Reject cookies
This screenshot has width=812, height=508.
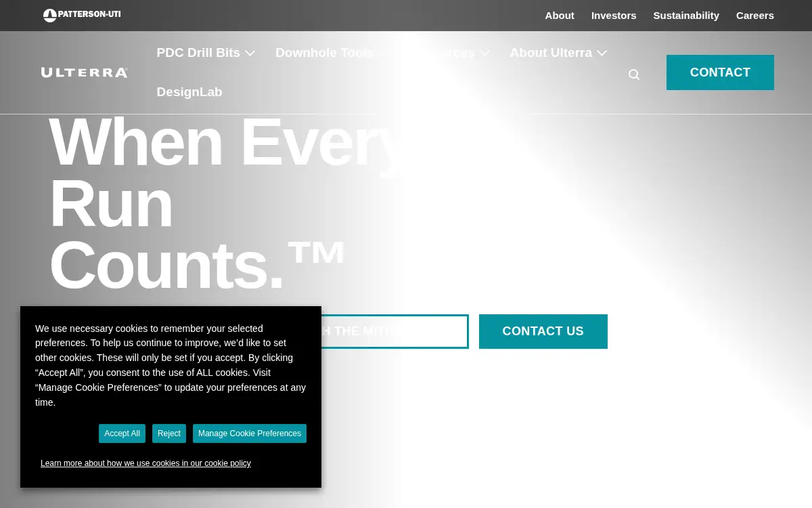tap(169, 433)
